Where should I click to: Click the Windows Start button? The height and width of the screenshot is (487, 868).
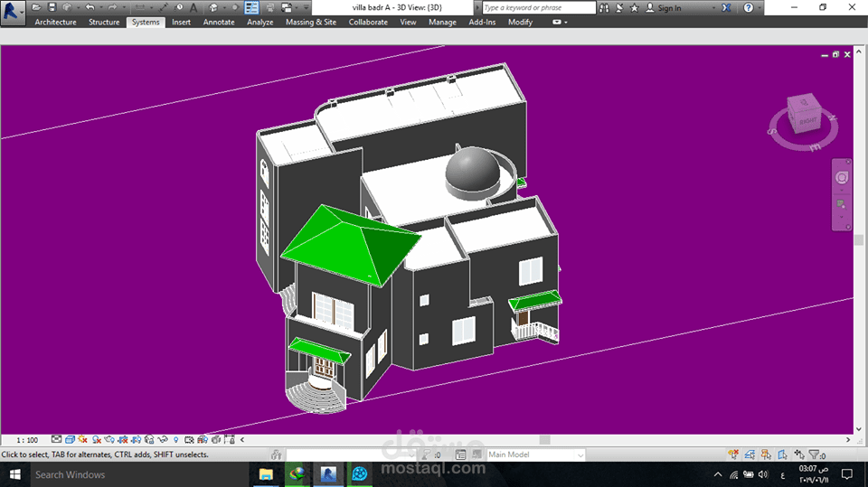(x=14, y=474)
